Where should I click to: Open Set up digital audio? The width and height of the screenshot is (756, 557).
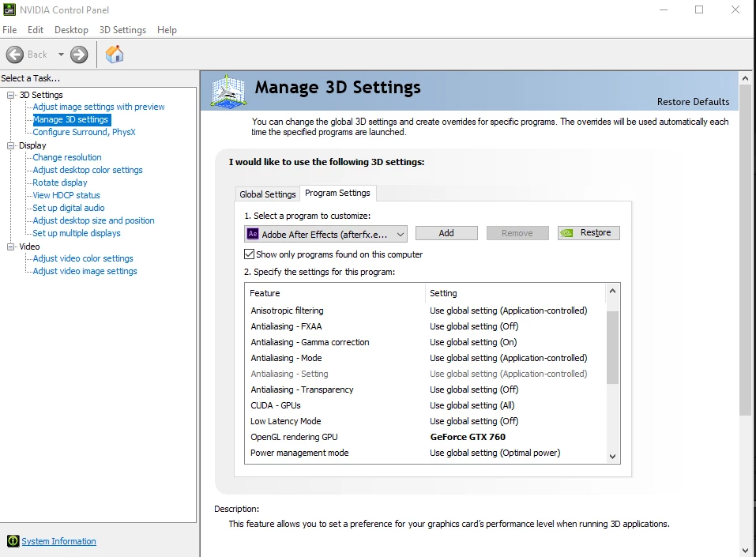[x=69, y=208]
